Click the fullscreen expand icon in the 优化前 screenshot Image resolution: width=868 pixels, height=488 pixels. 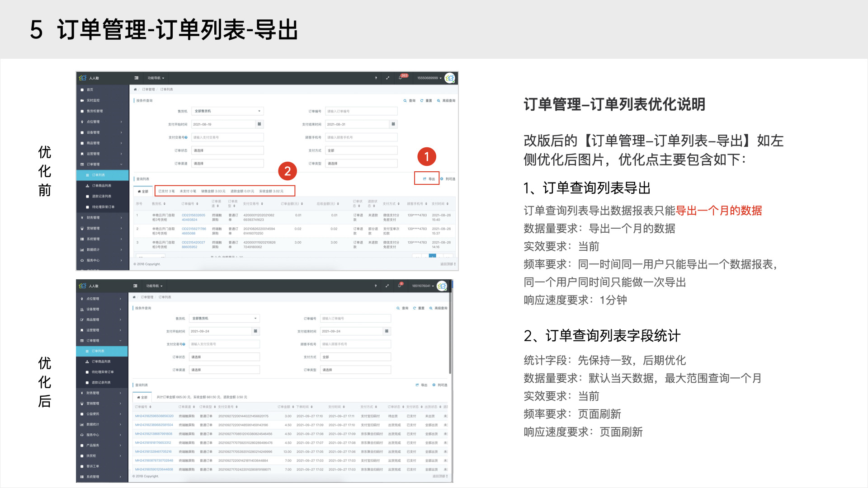coord(387,78)
